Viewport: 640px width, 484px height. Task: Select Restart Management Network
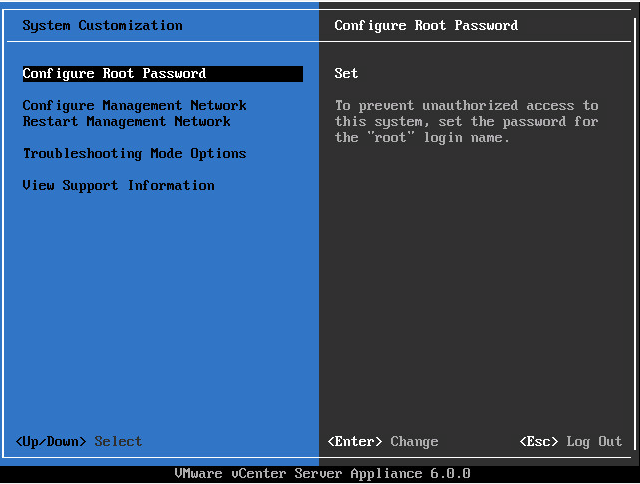126,122
